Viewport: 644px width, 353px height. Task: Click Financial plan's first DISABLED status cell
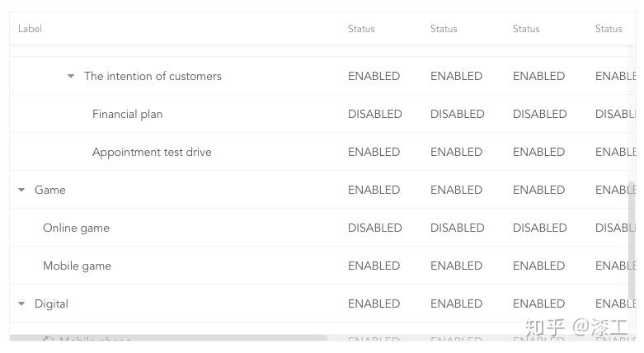point(374,114)
